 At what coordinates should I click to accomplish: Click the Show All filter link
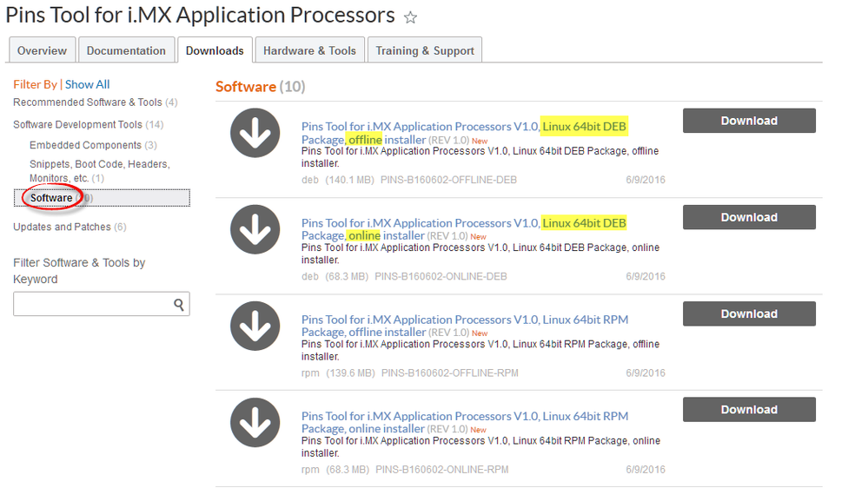(88, 84)
